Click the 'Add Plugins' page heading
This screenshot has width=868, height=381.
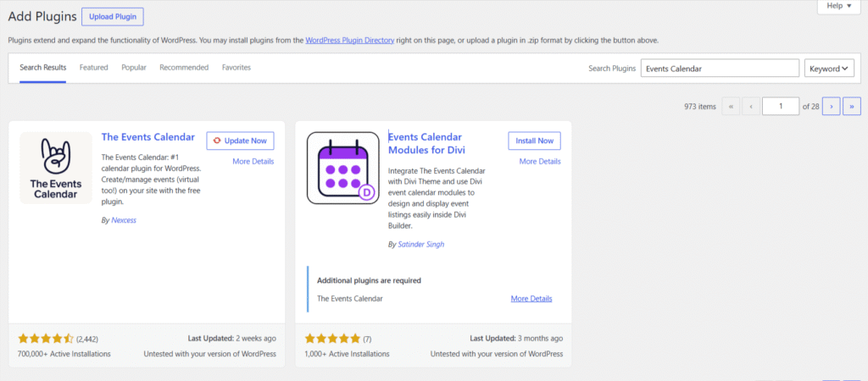click(42, 17)
